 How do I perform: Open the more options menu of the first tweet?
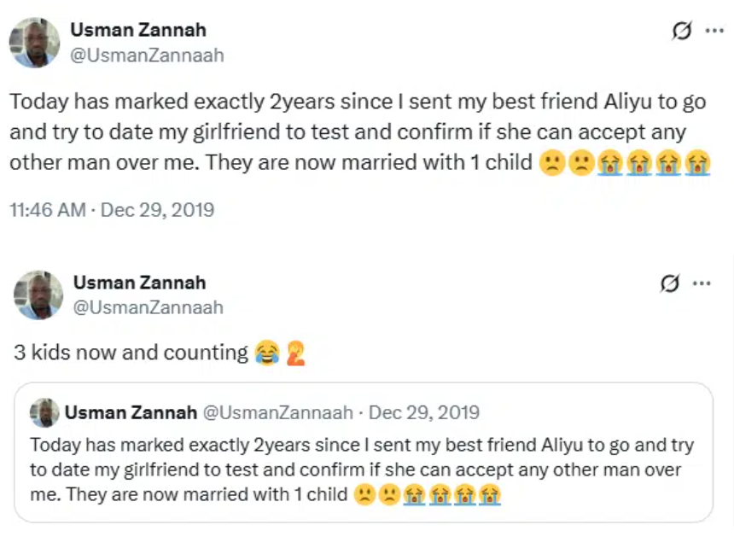coord(714,31)
